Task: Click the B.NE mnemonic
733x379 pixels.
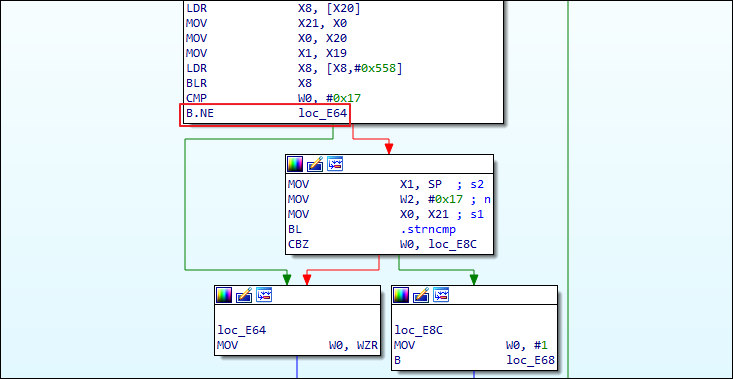Action: (200, 113)
